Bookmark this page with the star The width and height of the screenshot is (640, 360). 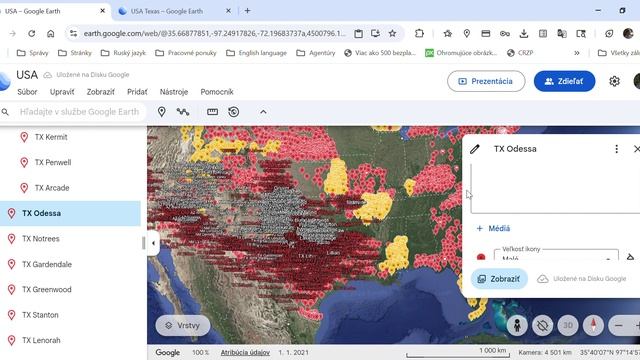392,33
